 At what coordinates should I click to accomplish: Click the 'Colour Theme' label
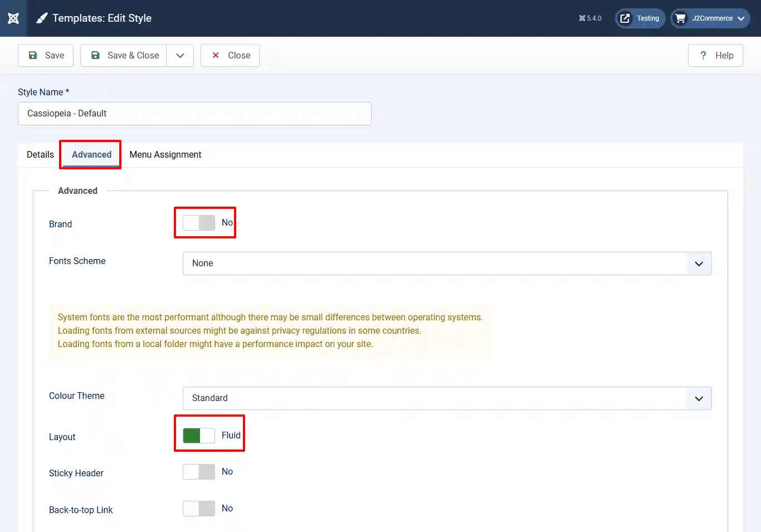point(76,396)
